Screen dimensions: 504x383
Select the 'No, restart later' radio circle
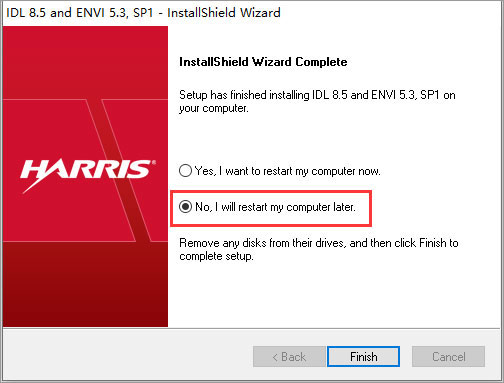pyautogui.click(x=185, y=207)
